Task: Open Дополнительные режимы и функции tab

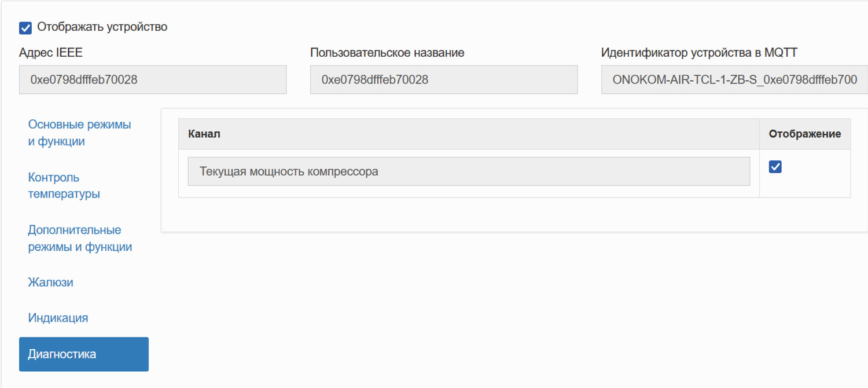Action: (x=80, y=238)
